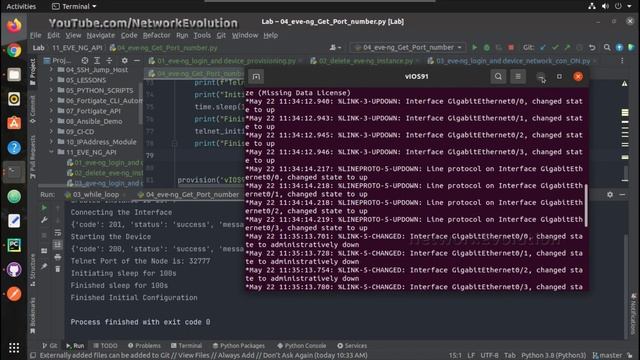Open the Services tool window
The height and width of the screenshot is (360, 640).
(x=352, y=346)
